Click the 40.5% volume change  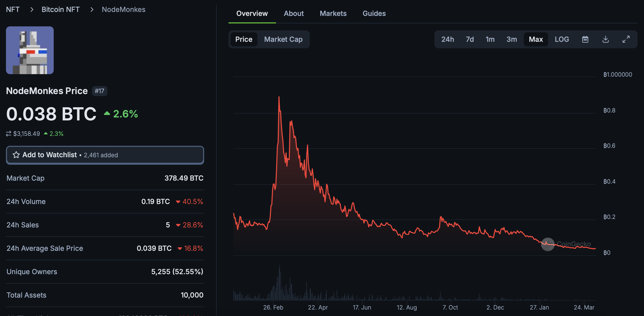coord(189,201)
